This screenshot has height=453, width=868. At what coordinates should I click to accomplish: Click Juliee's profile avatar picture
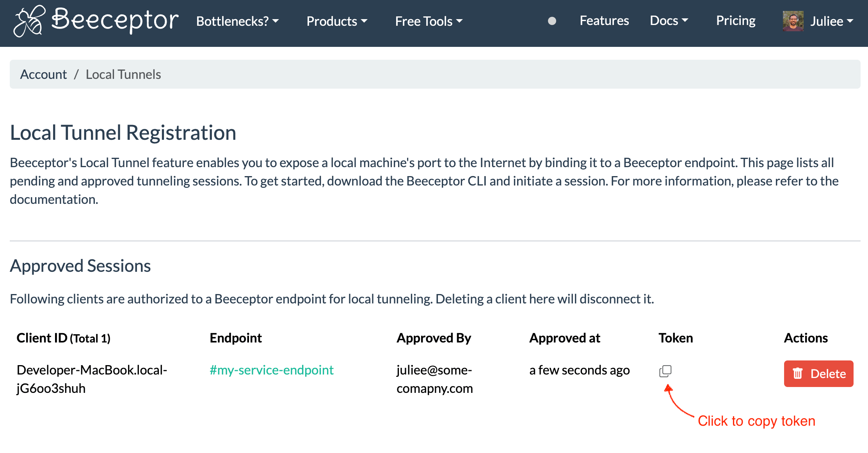click(793, 21)
